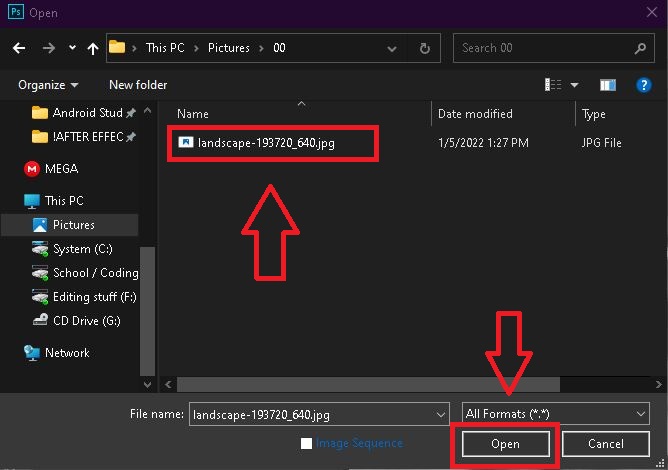Viewport: 668px width, 470px height.
Task: Go up one folder level
Action: coord(93,47)
